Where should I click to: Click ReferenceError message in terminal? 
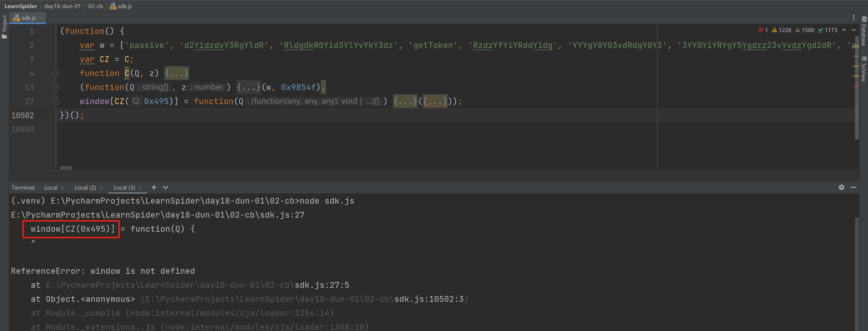pyautogui.click(x=103, y=271)
